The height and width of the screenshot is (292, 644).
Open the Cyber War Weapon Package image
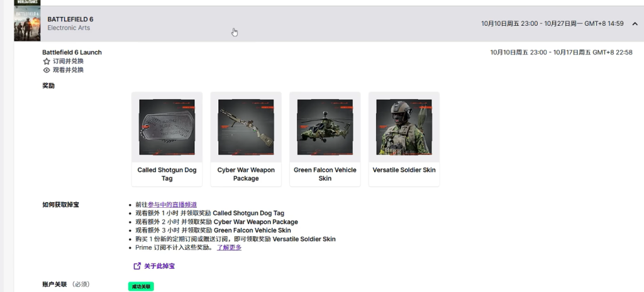tap(246, 127)
